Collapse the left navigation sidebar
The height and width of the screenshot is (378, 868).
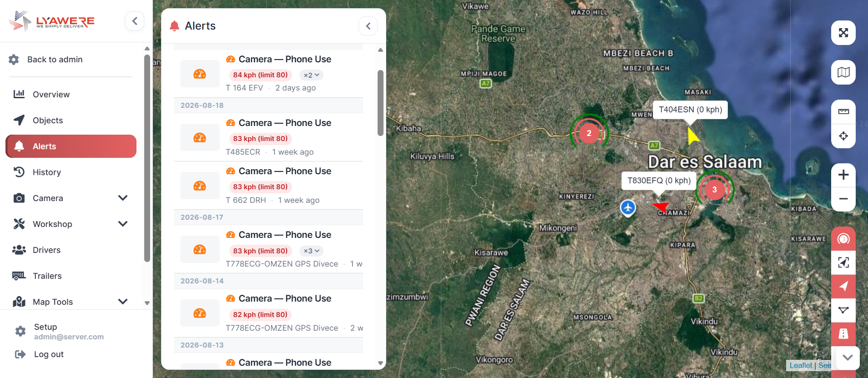(135, 21)
